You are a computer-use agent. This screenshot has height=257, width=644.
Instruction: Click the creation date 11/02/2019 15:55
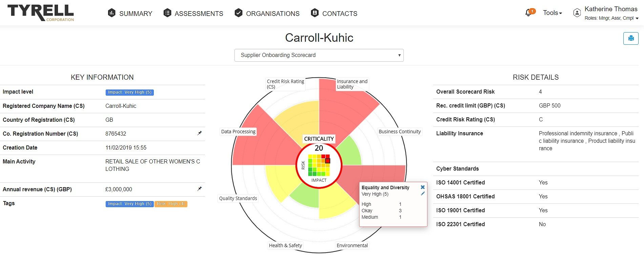click(126, 147)
